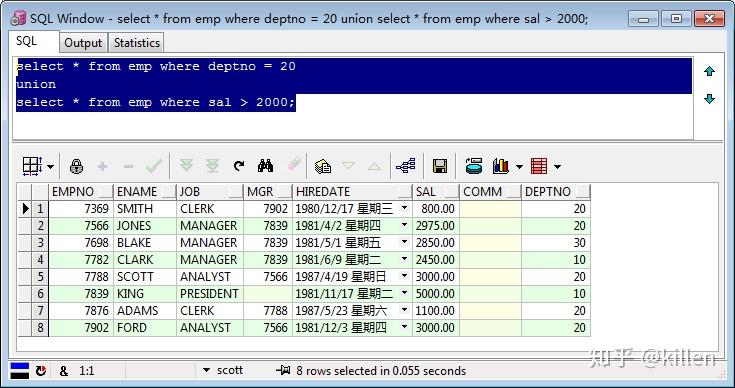Viewport: 735px width, 388px height.
Task: Open find with the binoculars icon
Action: click(x=265, y=165)
